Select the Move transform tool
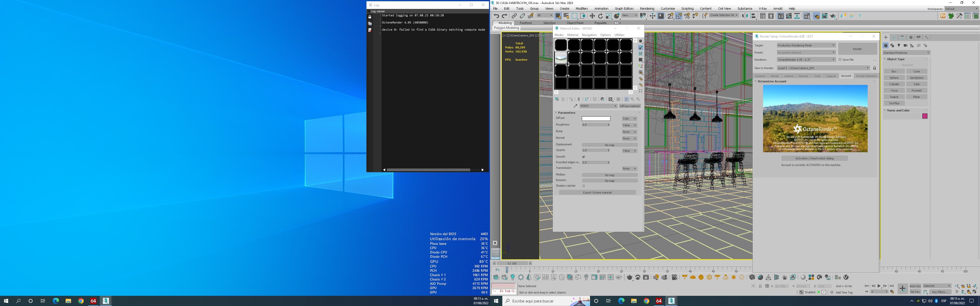Image resolution: width=980 pixels, height=306 pixels. click(x=592, y=16)
